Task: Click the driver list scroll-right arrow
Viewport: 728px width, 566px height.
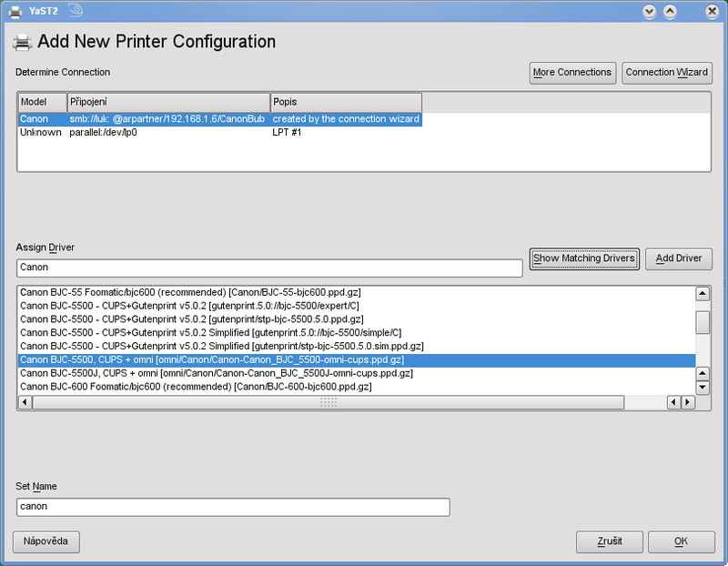Action: pos(688,402)
